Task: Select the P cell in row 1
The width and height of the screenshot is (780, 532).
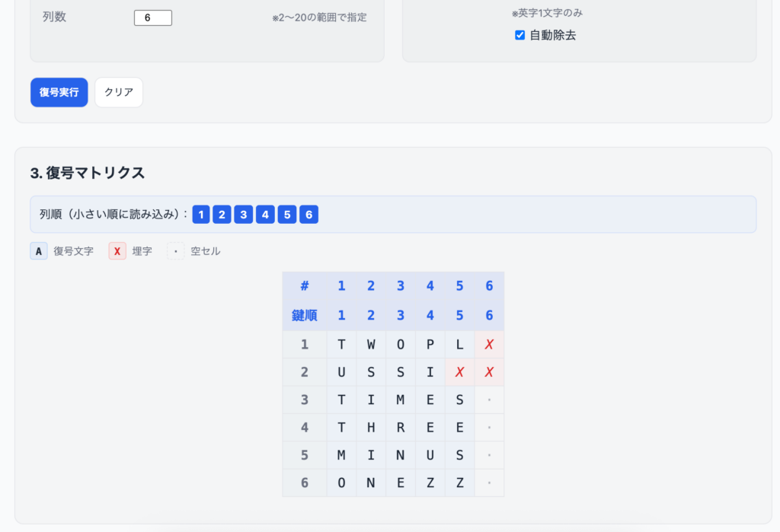Action: click(x=430, y=345)
